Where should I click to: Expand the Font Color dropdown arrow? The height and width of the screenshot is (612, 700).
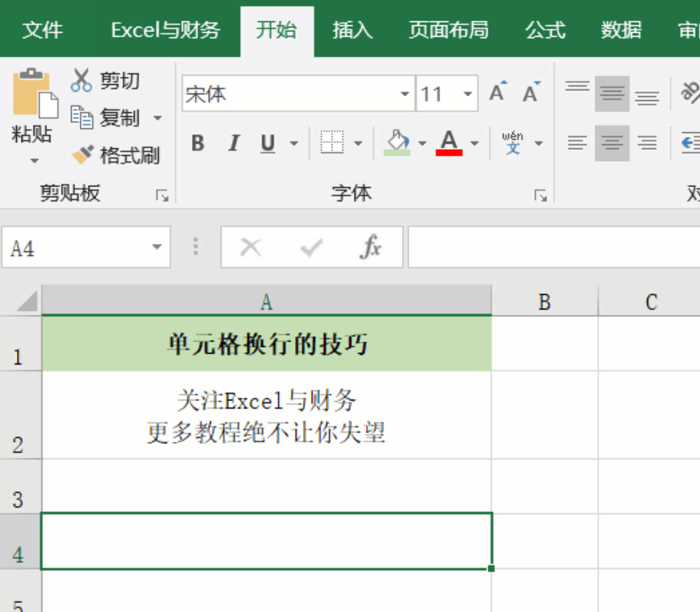click(475, 144)
